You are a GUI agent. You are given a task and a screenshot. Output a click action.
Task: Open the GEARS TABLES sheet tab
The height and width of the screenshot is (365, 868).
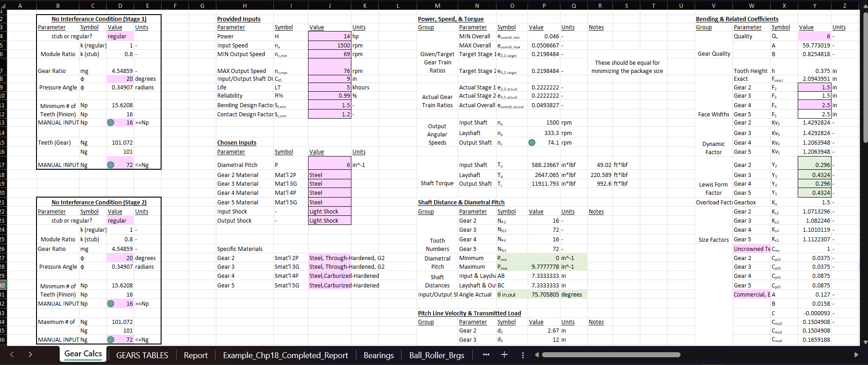[x=142, y=355]
